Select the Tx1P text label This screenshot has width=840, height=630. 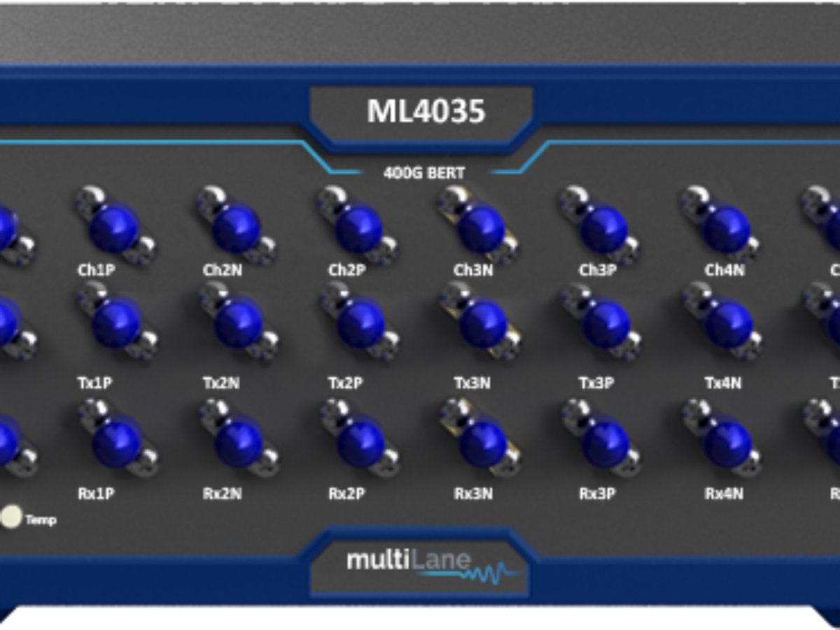click(x=94, y=383)
